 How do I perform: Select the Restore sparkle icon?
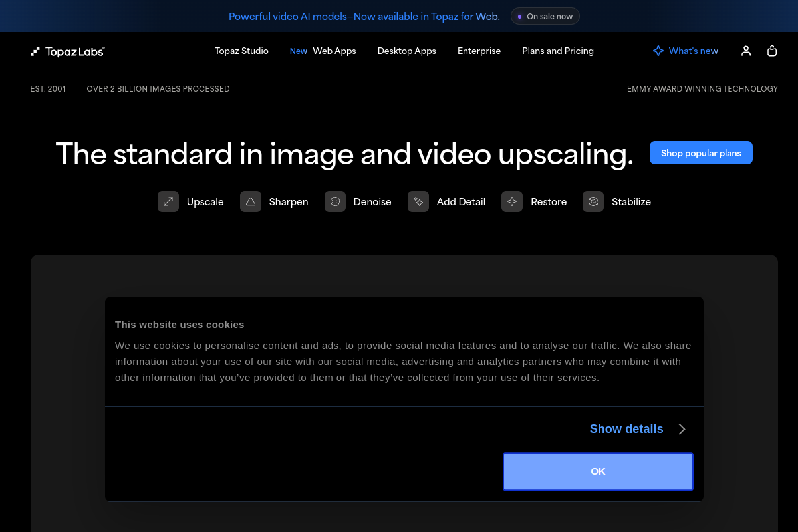[512, 201]
